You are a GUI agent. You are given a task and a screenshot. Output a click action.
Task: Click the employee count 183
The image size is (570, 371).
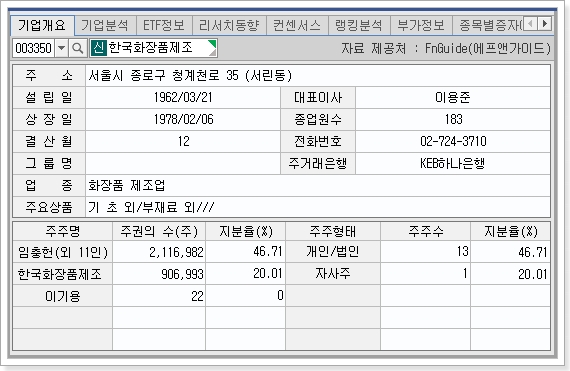[x=453, y=119]
